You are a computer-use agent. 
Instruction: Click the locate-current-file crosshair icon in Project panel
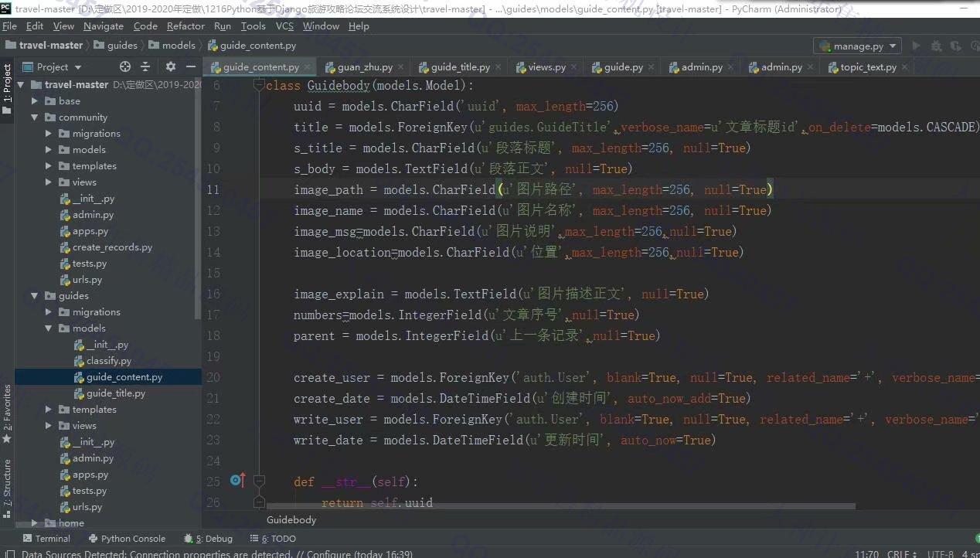tap(125, 67)
